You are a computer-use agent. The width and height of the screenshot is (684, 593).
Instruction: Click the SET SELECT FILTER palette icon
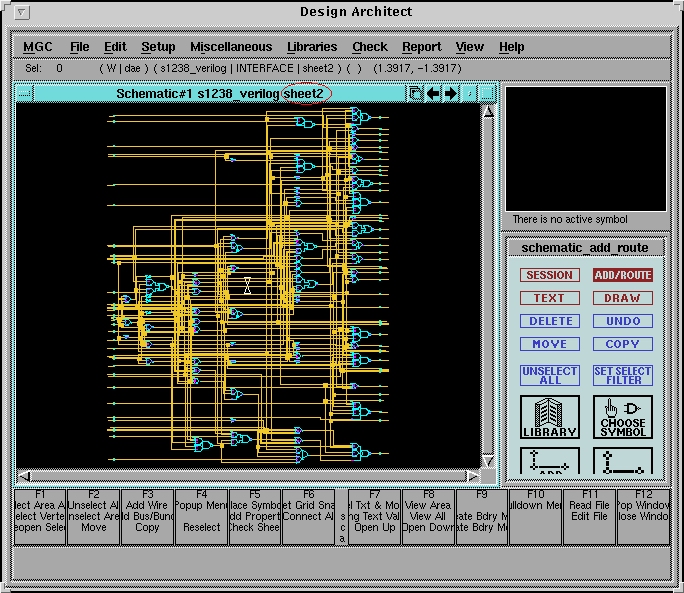pos(623,375)
